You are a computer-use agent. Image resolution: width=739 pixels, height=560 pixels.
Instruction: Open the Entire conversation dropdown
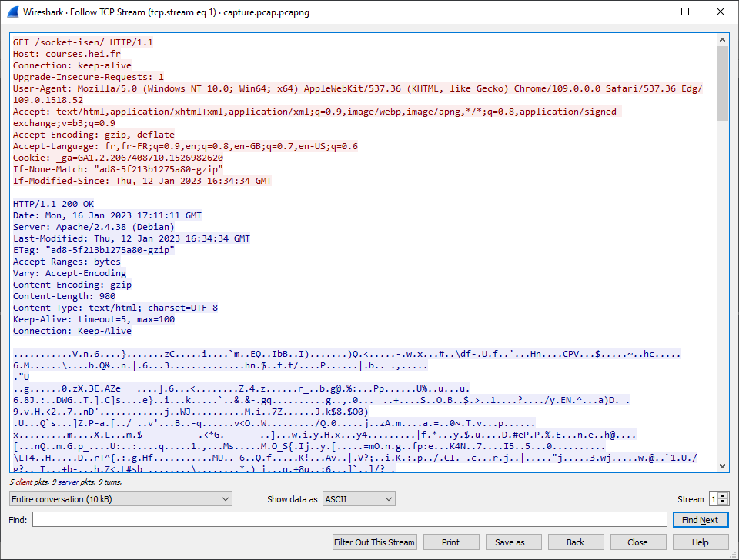[x=121, y=499]
